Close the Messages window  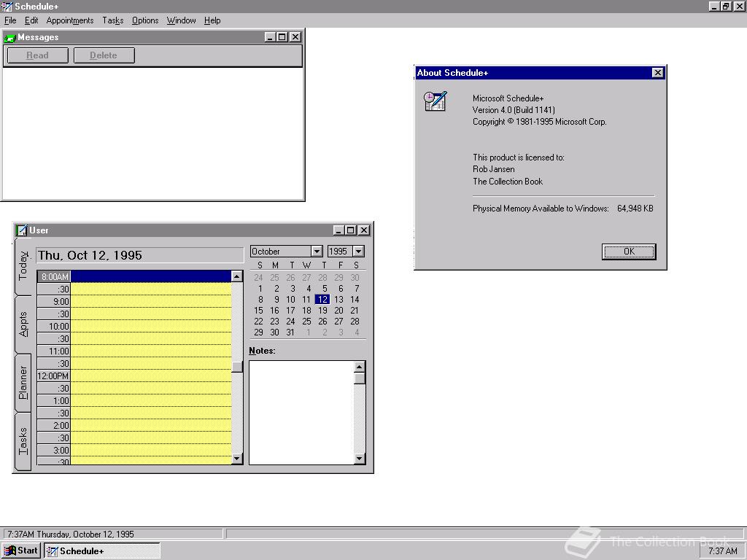[295, 37]
